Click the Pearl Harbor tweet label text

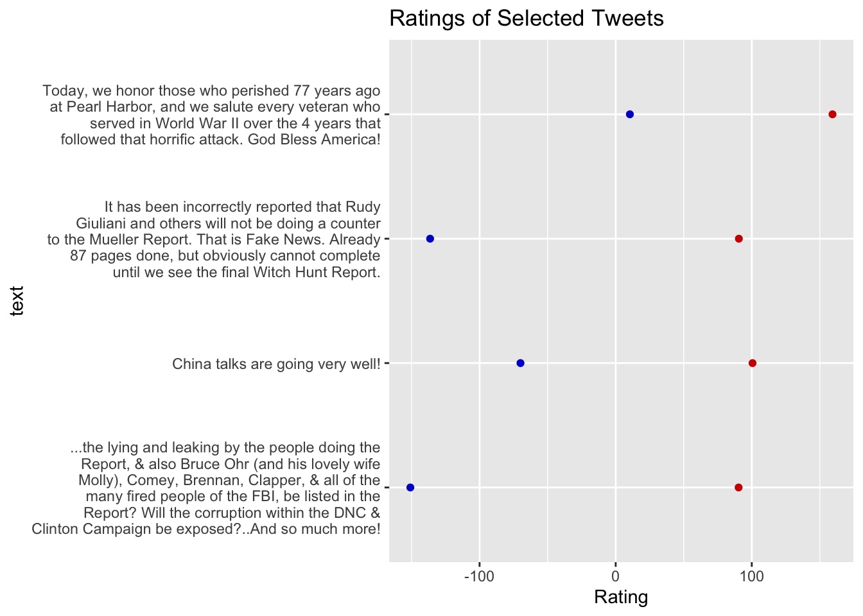tap(212, 115)
